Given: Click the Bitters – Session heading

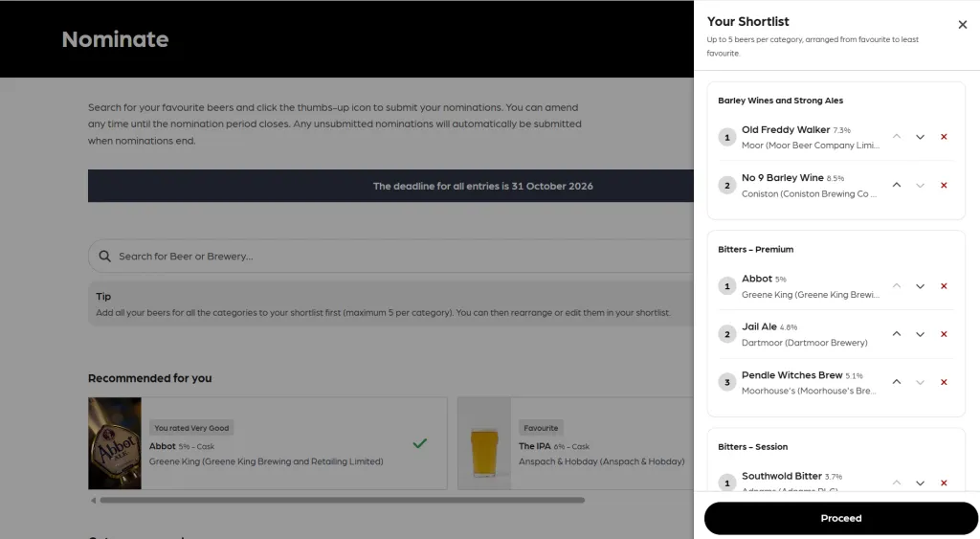Looking at the screenshot, I should [752, 446].
